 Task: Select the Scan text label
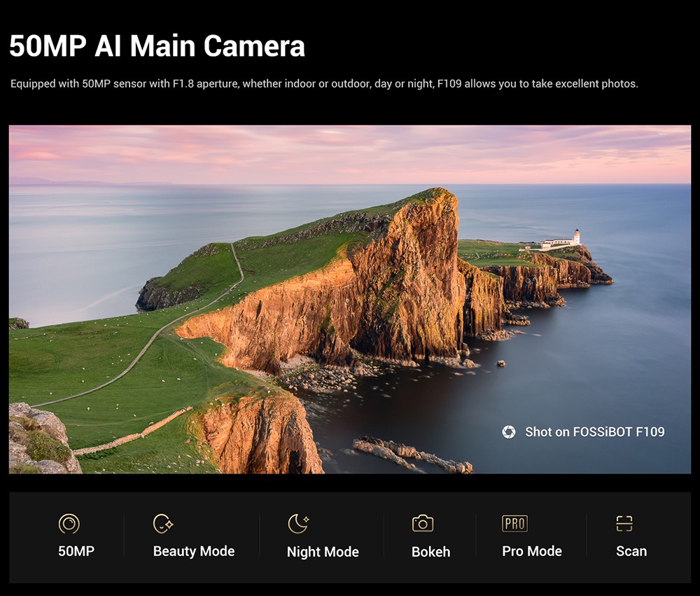[x=631, y=551]
